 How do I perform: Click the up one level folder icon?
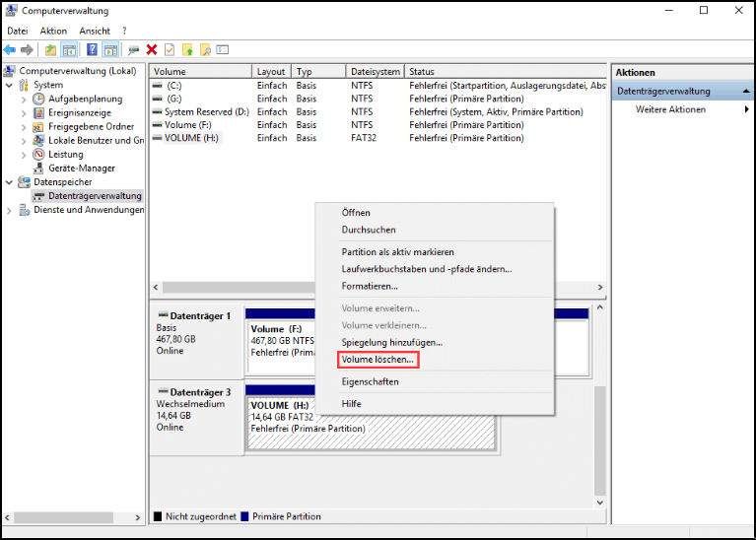tap(50, 49)
